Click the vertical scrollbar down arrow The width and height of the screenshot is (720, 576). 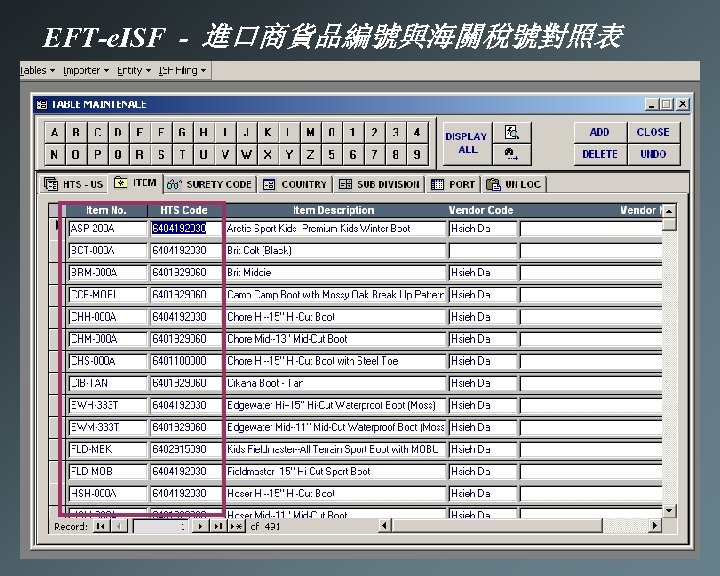coord(669,510)
